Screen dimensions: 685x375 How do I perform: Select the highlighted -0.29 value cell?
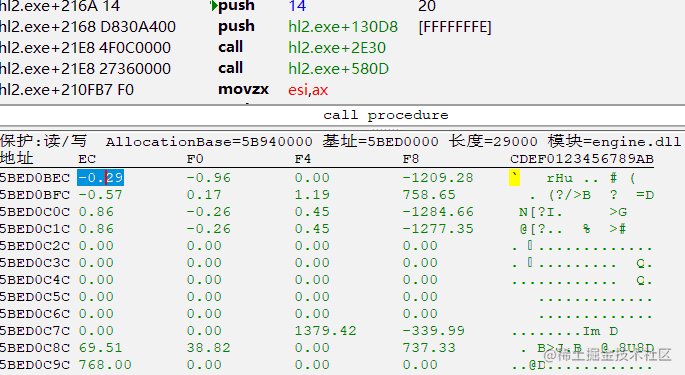100,178
